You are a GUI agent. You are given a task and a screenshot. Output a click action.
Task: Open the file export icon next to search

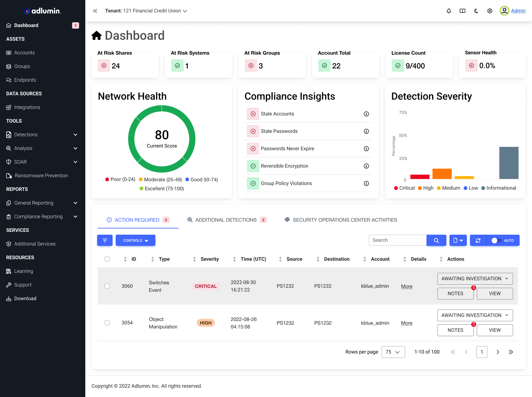[x=458, y=240]
